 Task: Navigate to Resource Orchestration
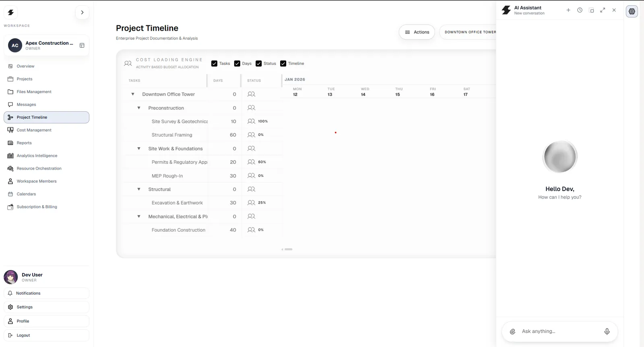click(46, 168)
